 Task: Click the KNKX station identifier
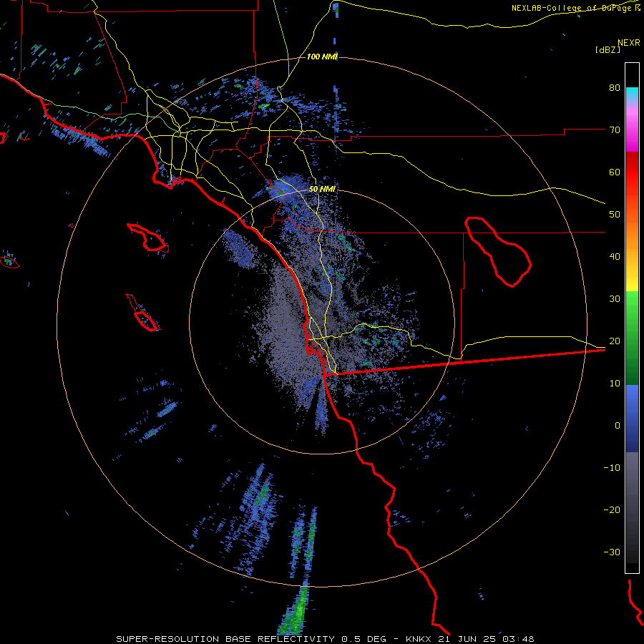click(x=418, y=639)
